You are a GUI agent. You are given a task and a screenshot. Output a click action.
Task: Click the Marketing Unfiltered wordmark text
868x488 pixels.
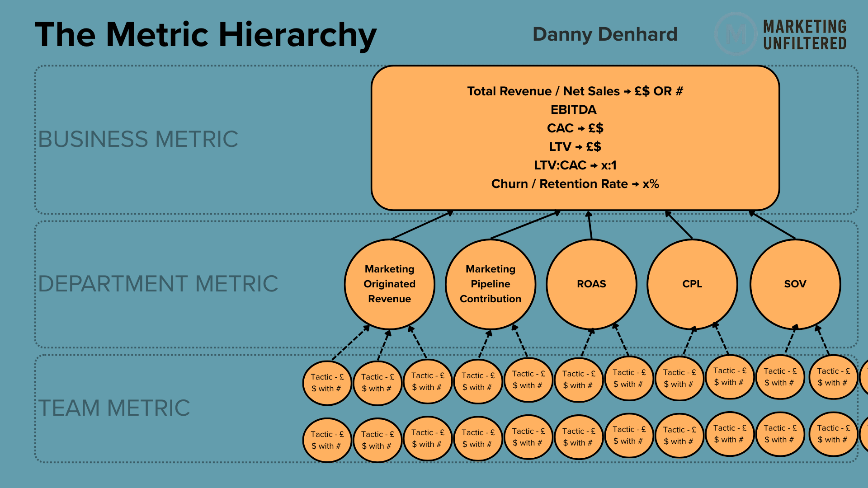point(804,35)
